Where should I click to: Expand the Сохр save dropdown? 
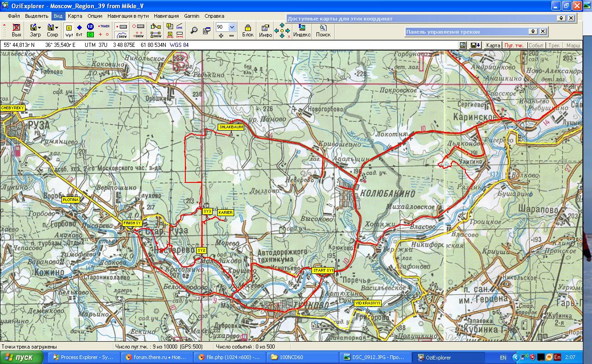pos(56,27)
